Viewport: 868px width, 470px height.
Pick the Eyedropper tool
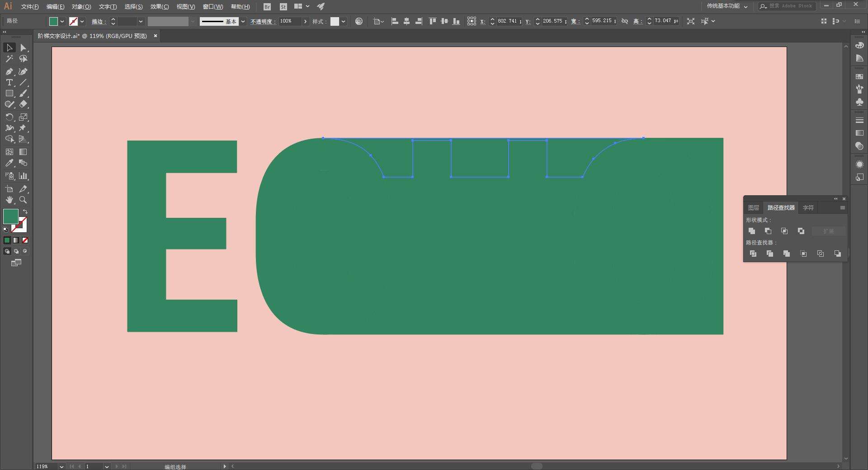[x=9, y=163]
